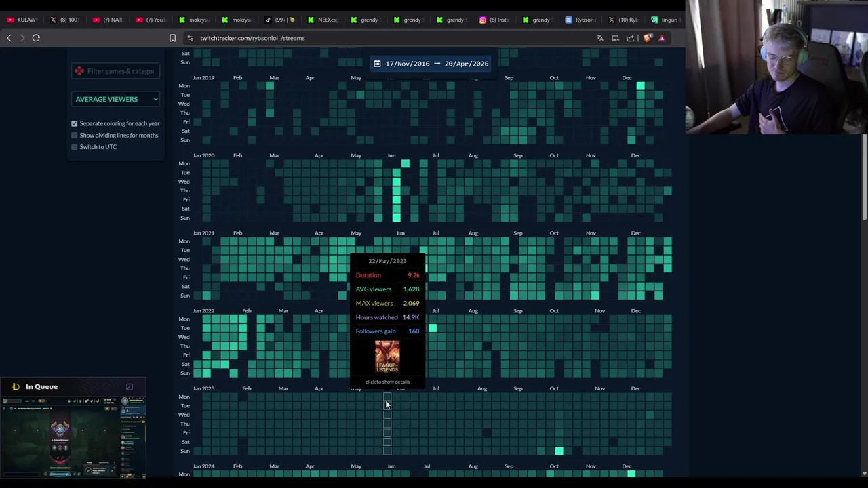Viewport: 868px width, 488px height.
Task: Select bright Monday cell in June 2020
Action: coord(405,163)
